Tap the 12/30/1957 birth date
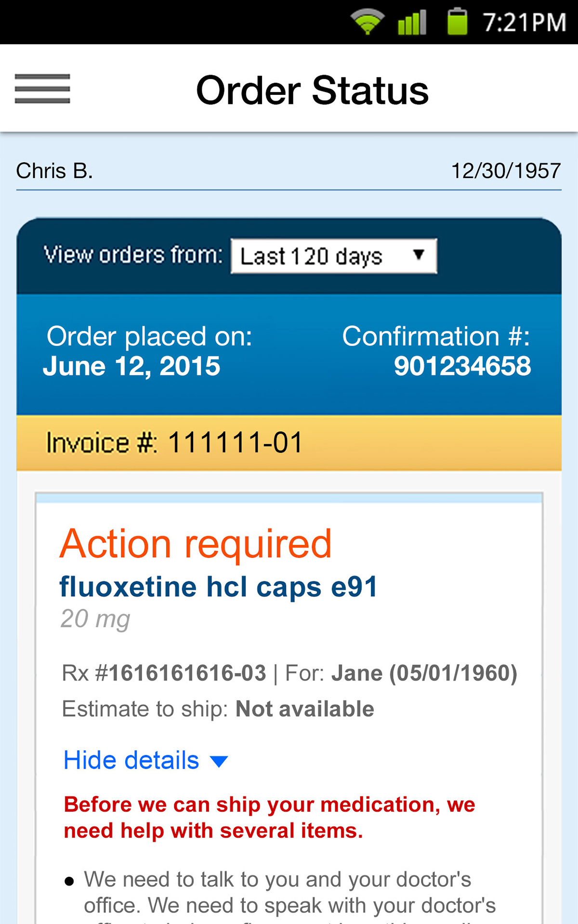 pyautogui.click(x=506, y=171)
